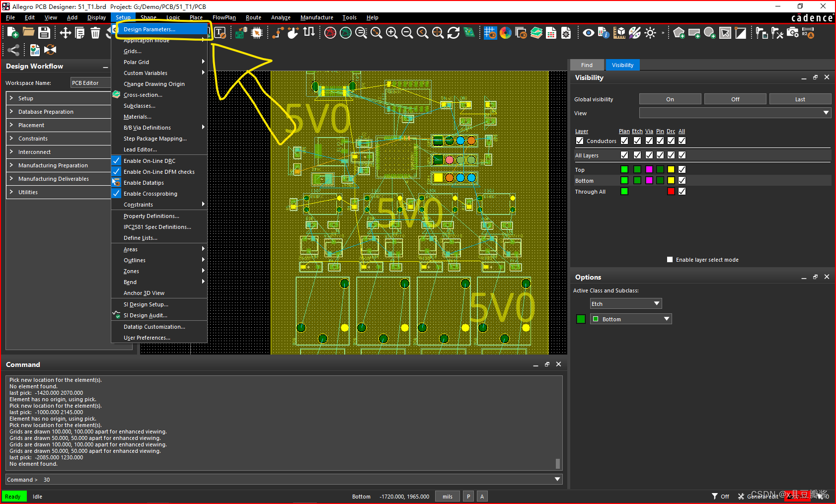This screenshot has height=504, width=836.
Task: Open the View dropdown in Visibility panel
Action: [735, 113]
